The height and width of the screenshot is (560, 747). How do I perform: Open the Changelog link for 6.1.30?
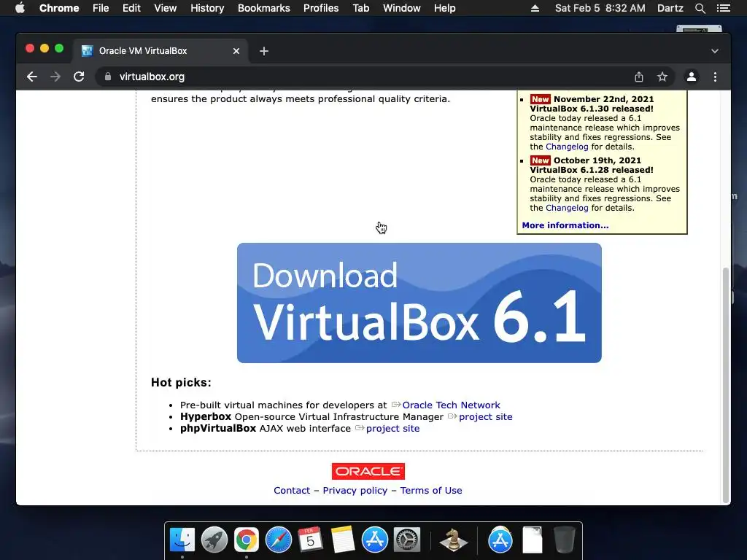point(567,147)
